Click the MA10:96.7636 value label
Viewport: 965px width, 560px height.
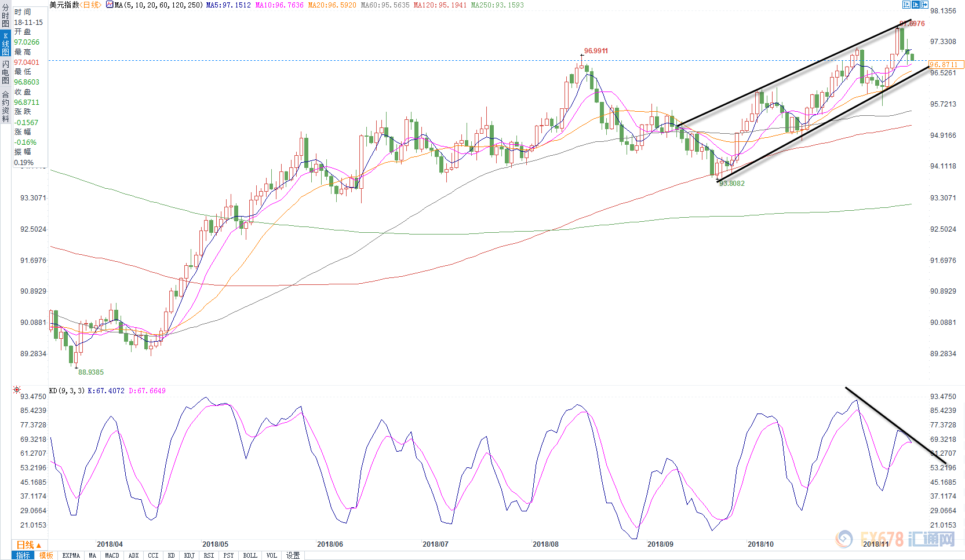(x=279, y=5)
